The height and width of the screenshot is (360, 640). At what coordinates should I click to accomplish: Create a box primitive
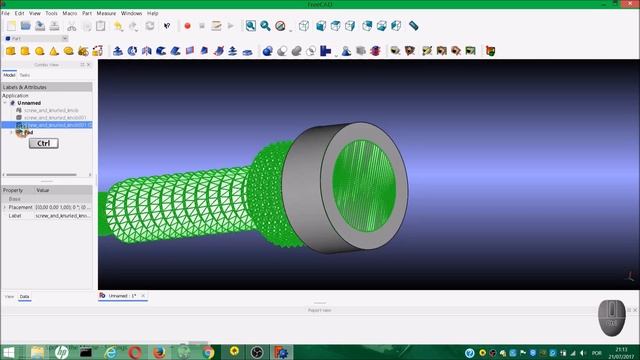point(11,51)
